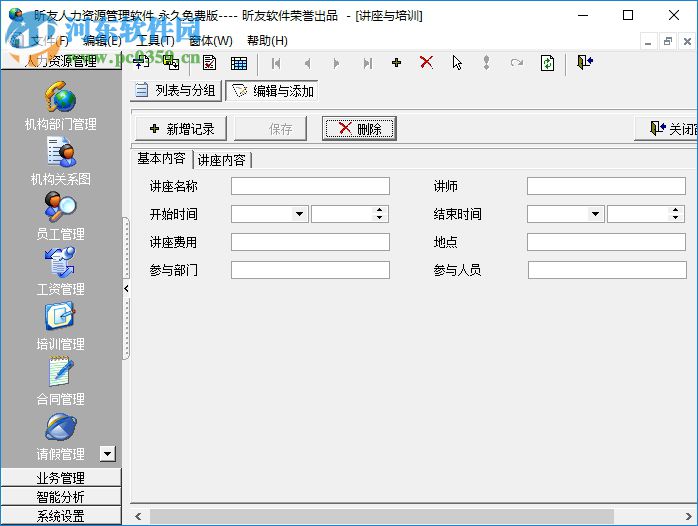This screenshot has width=698, height=526.
Task: Open 培训管理 in the sidebar
Action: coord(61,326)
